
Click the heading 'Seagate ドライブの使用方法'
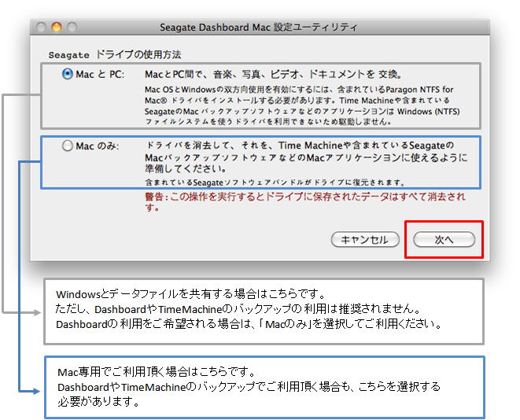click(x=115, y=54)
